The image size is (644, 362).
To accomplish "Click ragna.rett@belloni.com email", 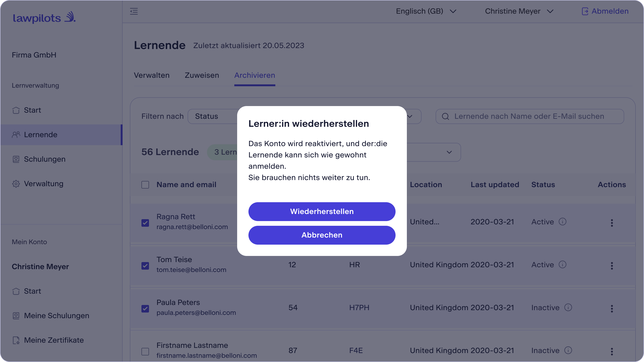I will [192, 227].
